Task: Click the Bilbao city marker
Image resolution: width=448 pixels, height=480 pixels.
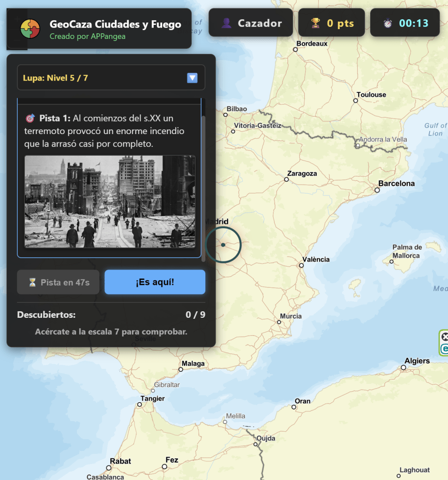Action: click(x=225, y=115)
